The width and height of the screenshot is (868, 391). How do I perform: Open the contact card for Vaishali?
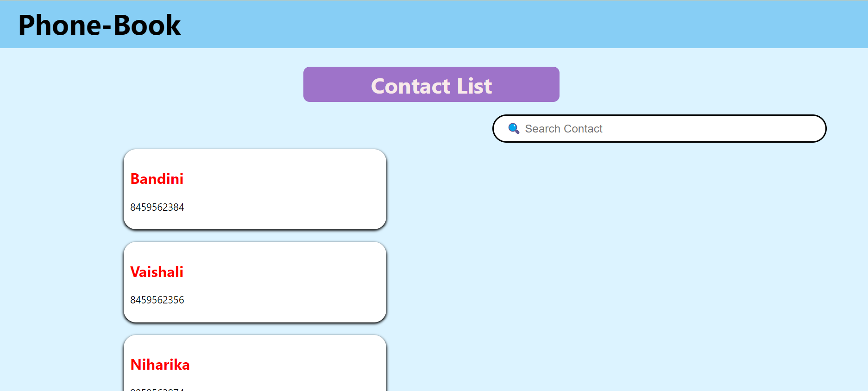point(255,282)
